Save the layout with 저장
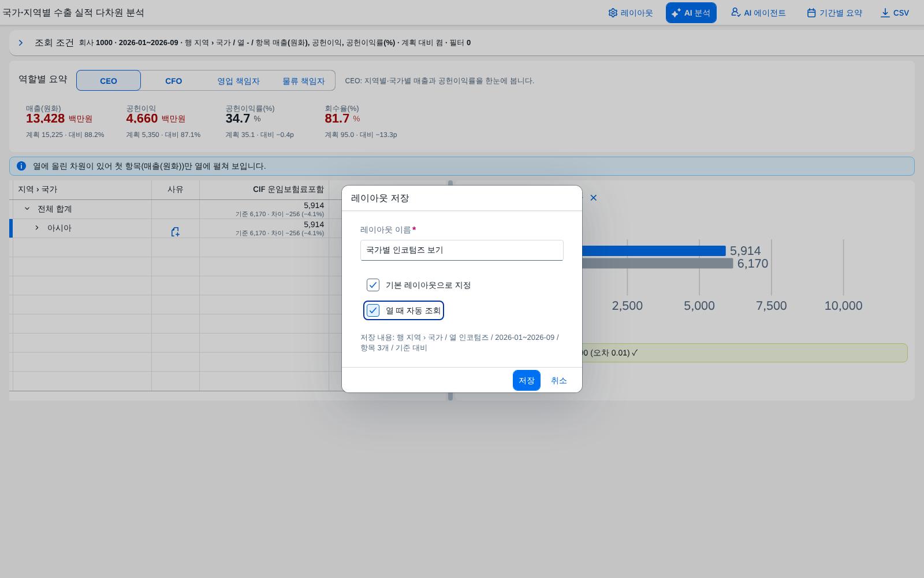Screen dimensions: 924x578 click(x=526, y=380)
